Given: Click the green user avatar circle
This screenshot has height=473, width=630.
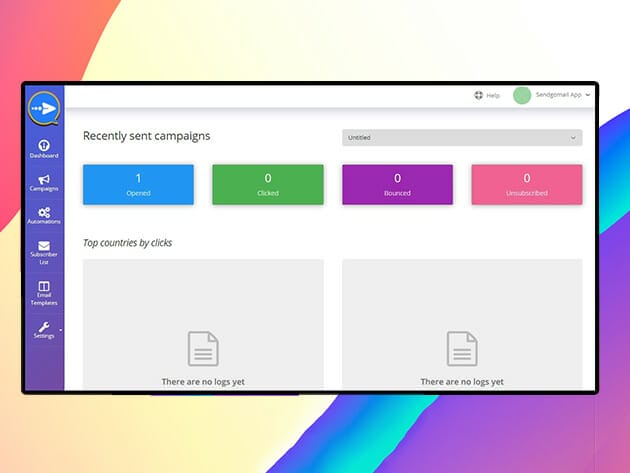Looking at the screenshot, I should (521, 95).
